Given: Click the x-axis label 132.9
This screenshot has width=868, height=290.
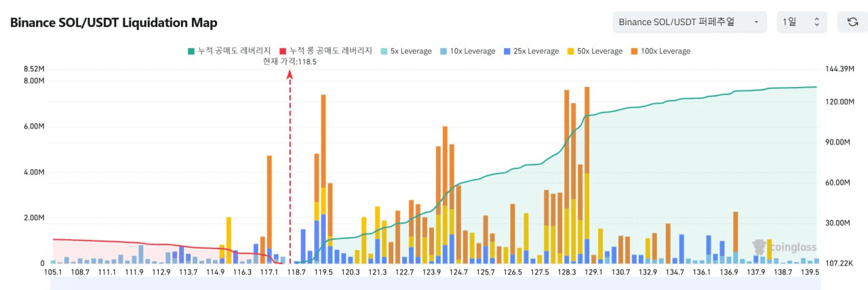Looking at the screenshot, I should (648, 272).
